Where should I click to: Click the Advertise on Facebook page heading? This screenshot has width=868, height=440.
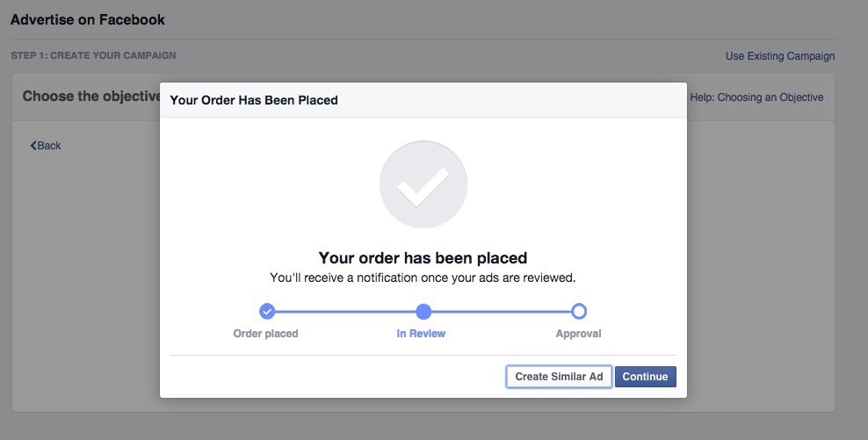point(88,19)
